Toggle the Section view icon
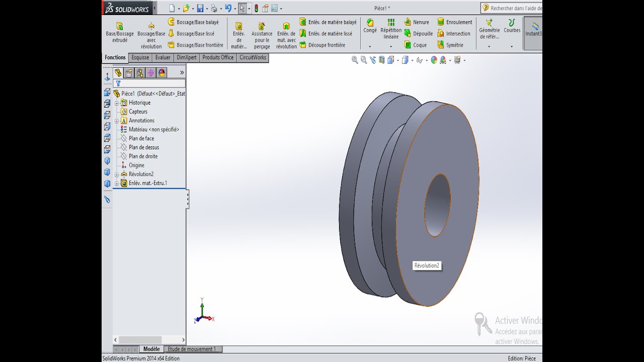 (381, 60)
